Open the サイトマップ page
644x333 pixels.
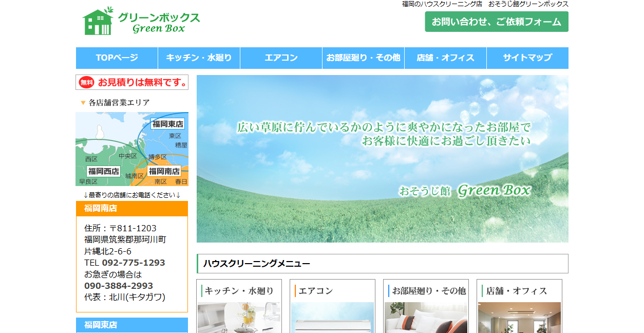coord(527,58)
